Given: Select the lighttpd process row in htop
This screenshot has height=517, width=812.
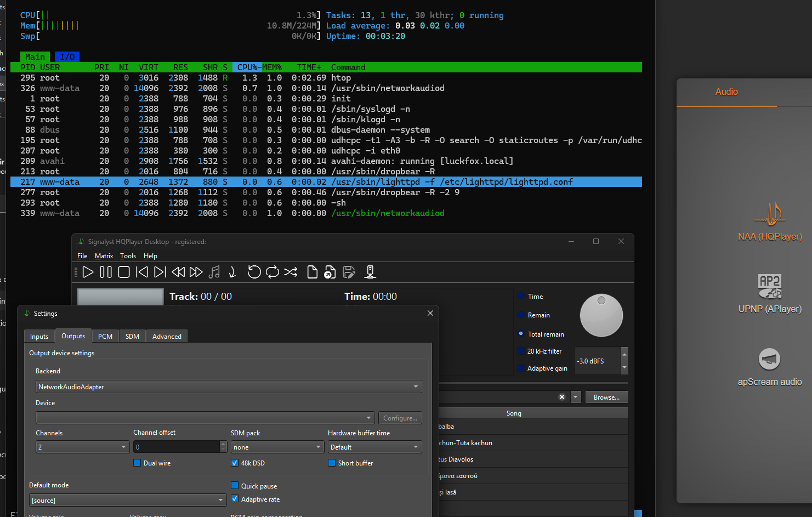Looking at the screenshot, I should pos(326,182).
